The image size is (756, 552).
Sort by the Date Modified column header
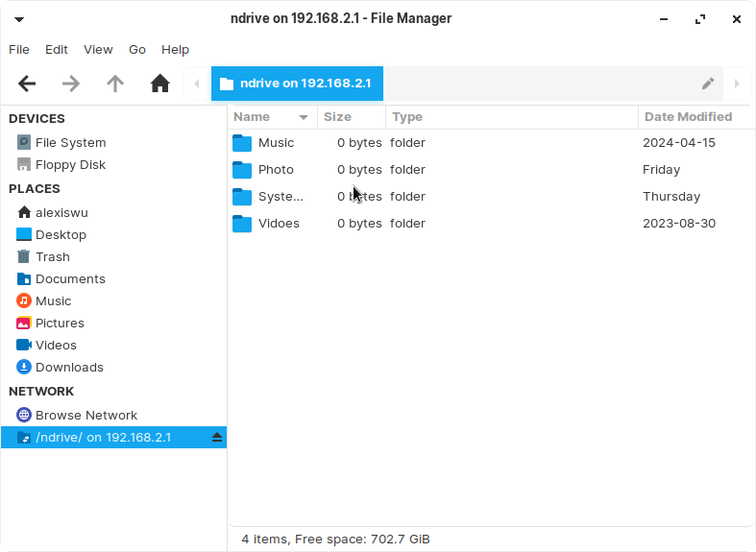tap(696, 117)
